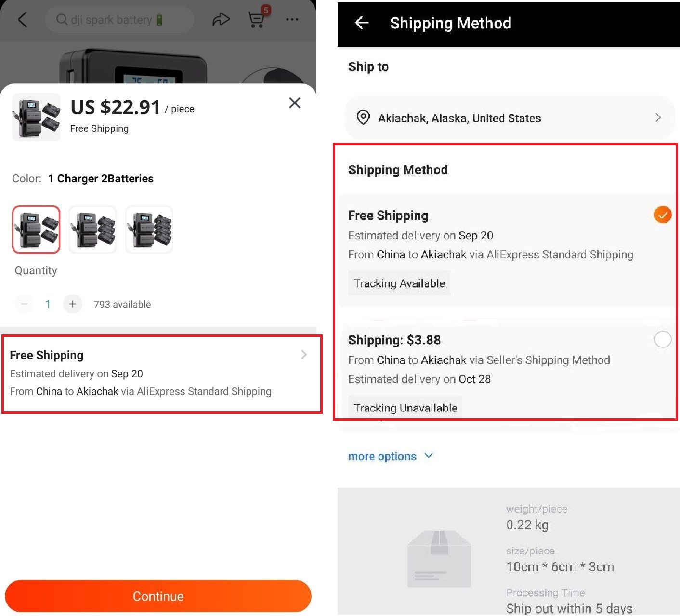Viewport: 680px width, 616px height.
Task: Open address selection via the chevron arrow
Action: click(x=658, y=118)
